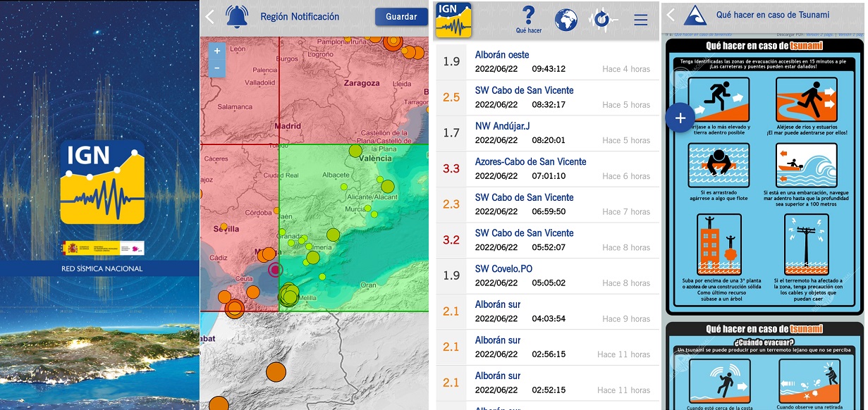Go back from the Tsunami guide screen
Image resolution: width=868 pixels, height=410 pixels.
(x=671, y=15)
